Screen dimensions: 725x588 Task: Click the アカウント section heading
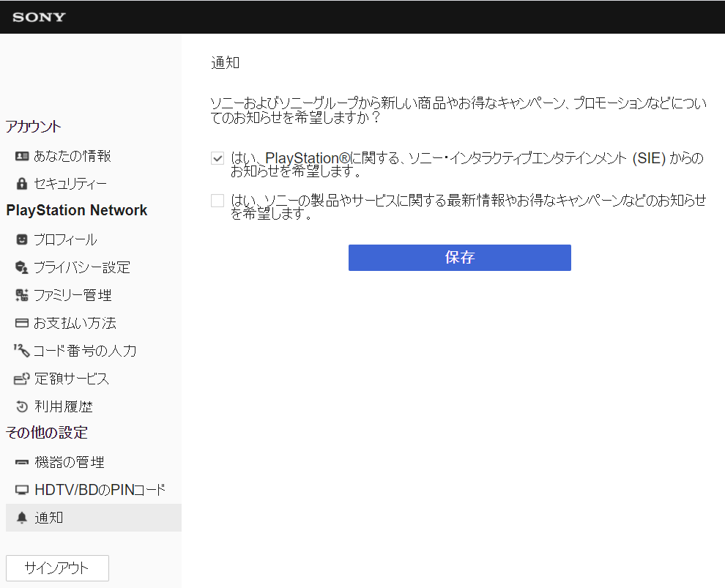click(33, 127)
